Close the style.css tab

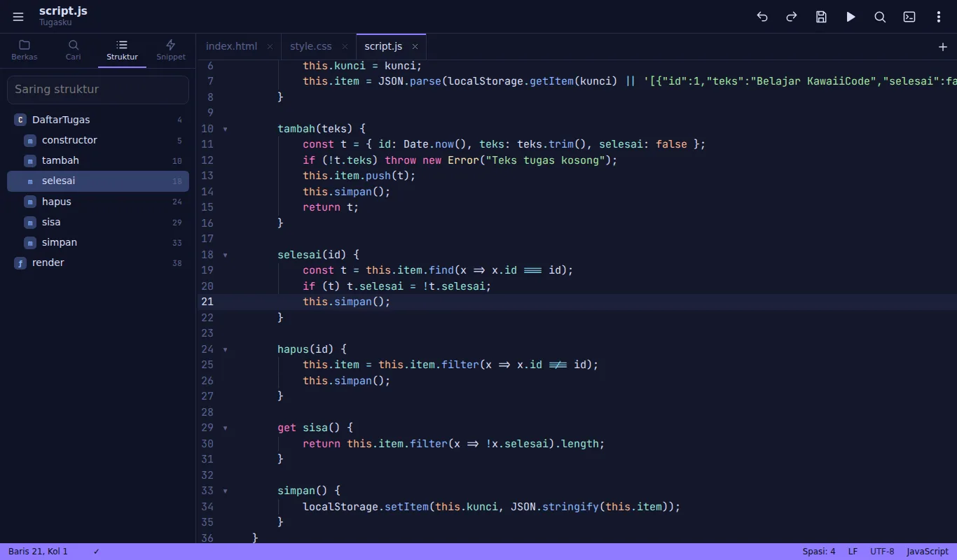pos(345,47)
